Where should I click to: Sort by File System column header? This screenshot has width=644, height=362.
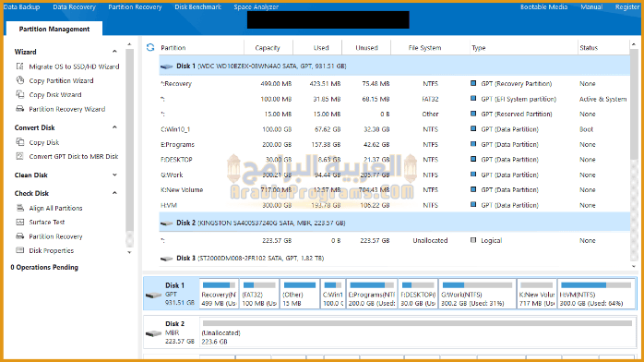(x=424, y=48)
